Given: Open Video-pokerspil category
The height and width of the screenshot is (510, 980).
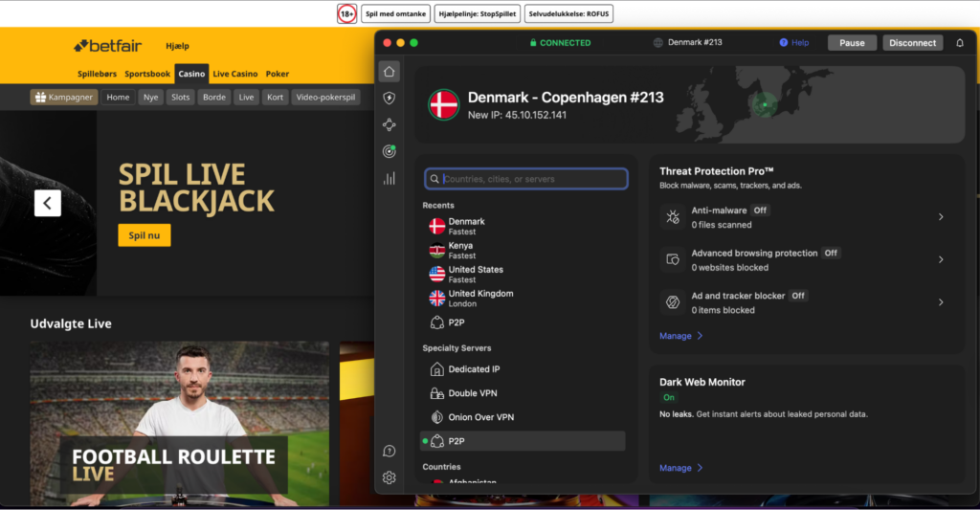Looking at the screenshot, I should 325,97.
